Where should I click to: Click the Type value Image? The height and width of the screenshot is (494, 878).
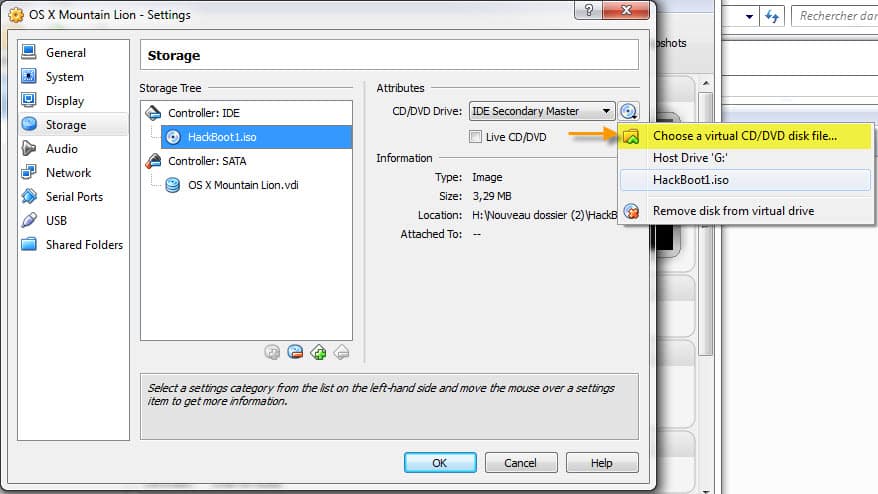[487, 178]
